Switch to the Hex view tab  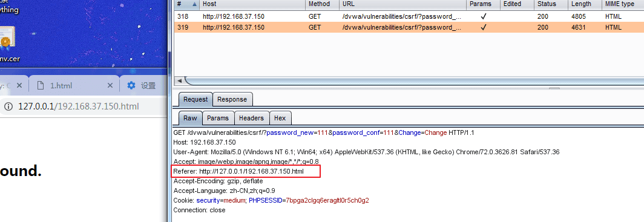point(280,118)
